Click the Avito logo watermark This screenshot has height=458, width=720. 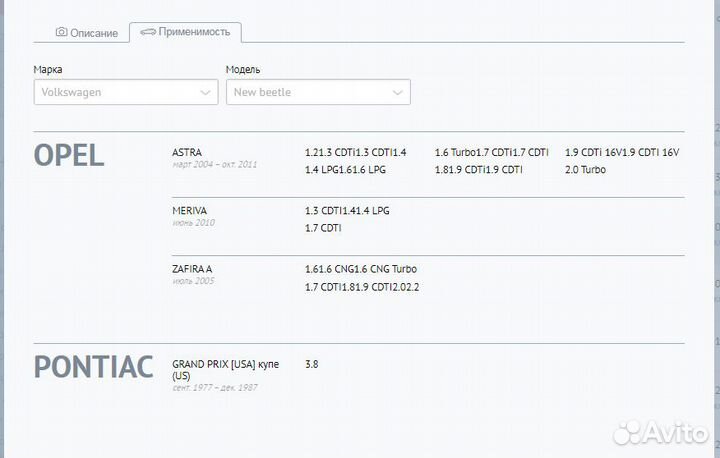click(x=661, y=431)
